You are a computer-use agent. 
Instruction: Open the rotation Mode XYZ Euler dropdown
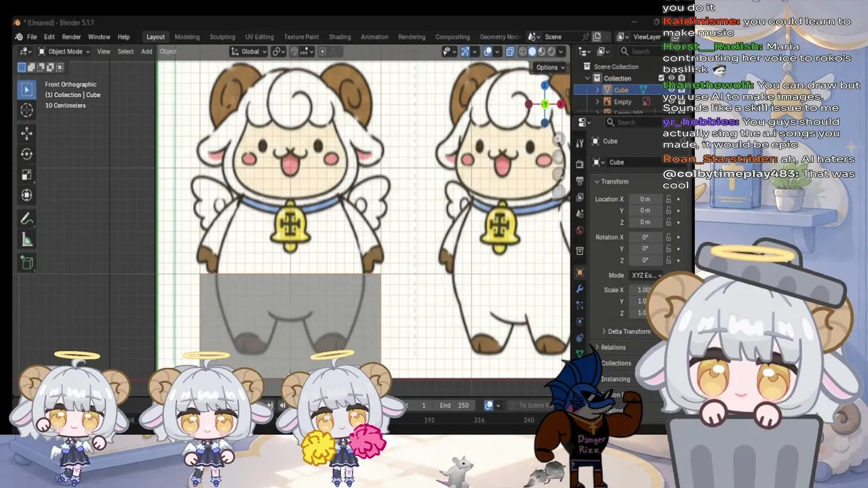(646, 275)
